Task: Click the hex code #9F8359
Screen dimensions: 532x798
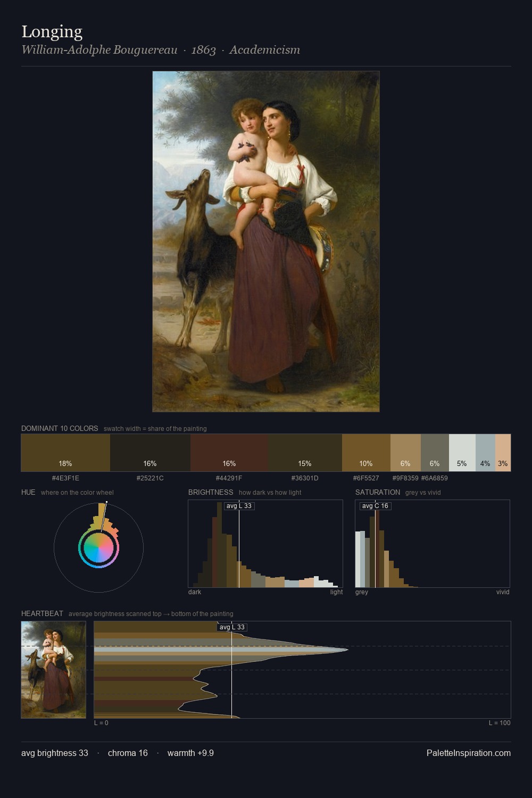Action: pyautogui.click(x=405, y=478)
